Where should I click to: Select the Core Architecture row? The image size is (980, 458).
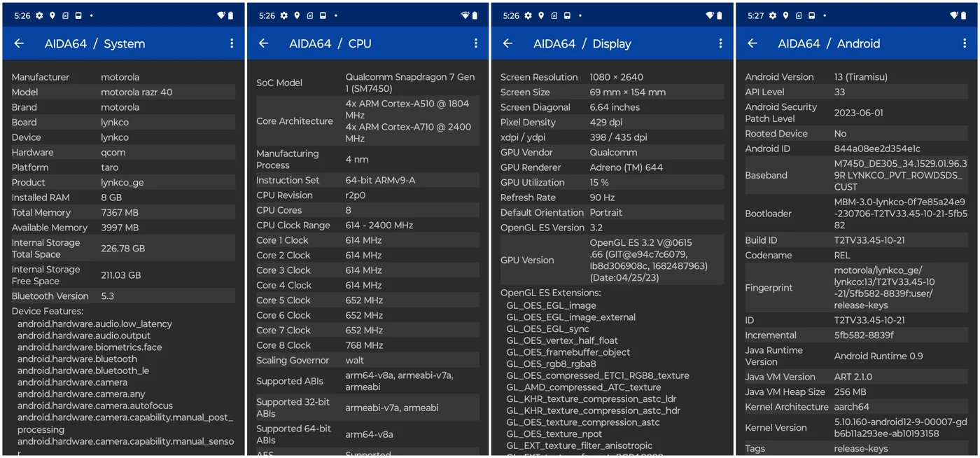click(x=367, y=121)
